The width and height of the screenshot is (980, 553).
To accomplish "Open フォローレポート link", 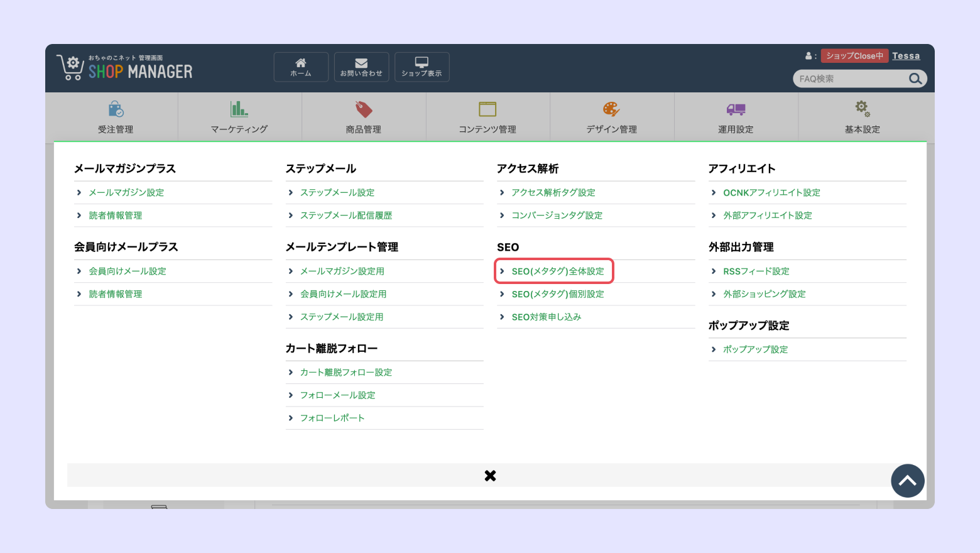I will (332, 418).
